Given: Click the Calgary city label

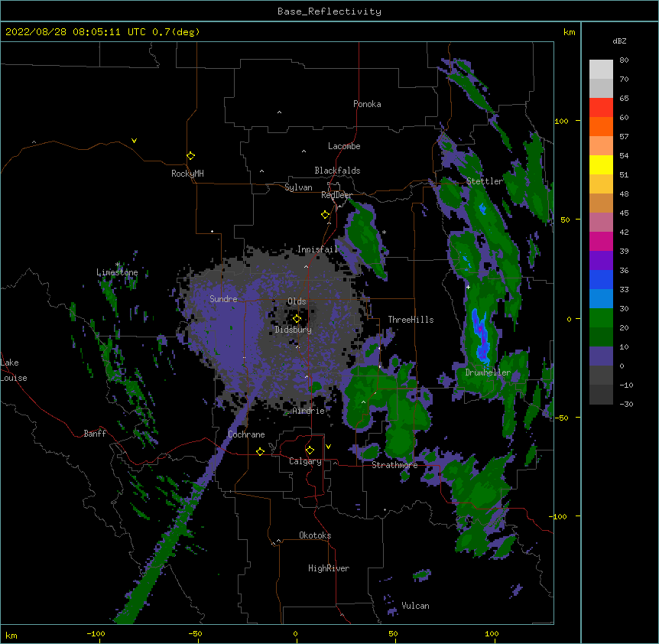Looking at the screenshot, I should (x=305, y=461).
